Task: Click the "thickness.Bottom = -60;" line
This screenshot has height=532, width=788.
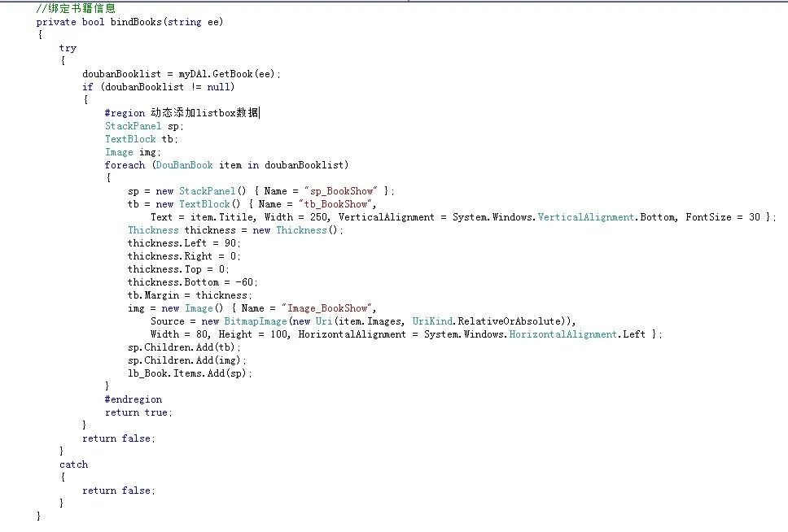Action: pyautogui.click(x=192, y=282)
